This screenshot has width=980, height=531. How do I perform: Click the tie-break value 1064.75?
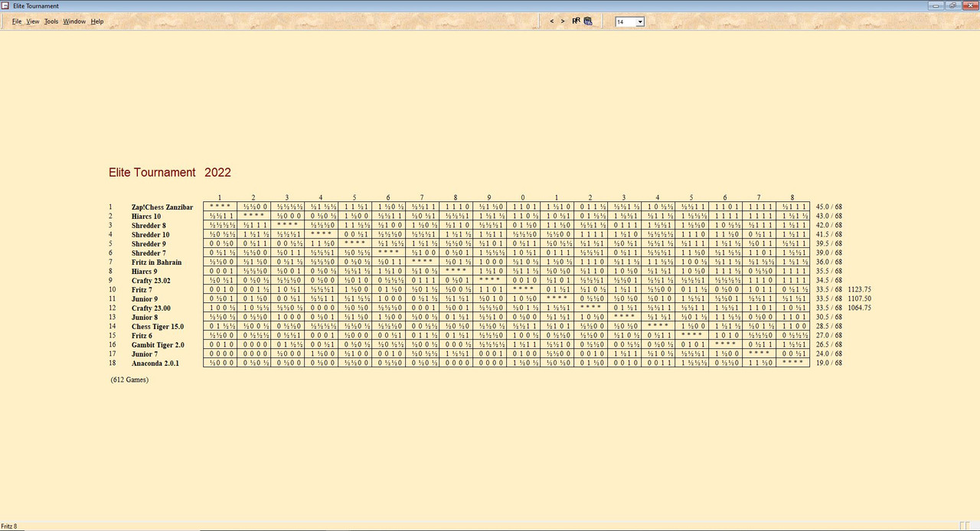(x=860, y=308)
